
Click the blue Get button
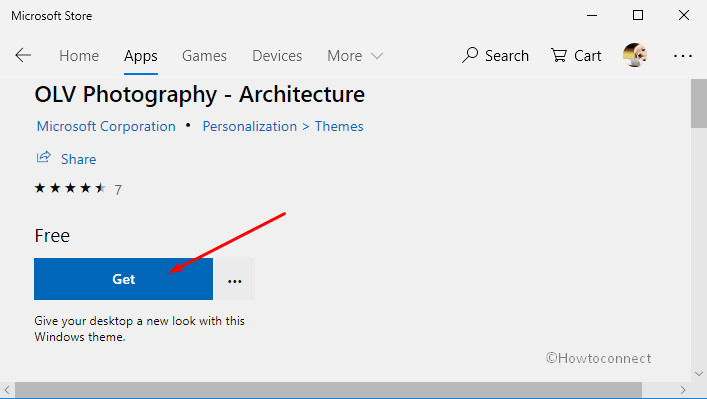pyautogui.click(x=123, y=279)
